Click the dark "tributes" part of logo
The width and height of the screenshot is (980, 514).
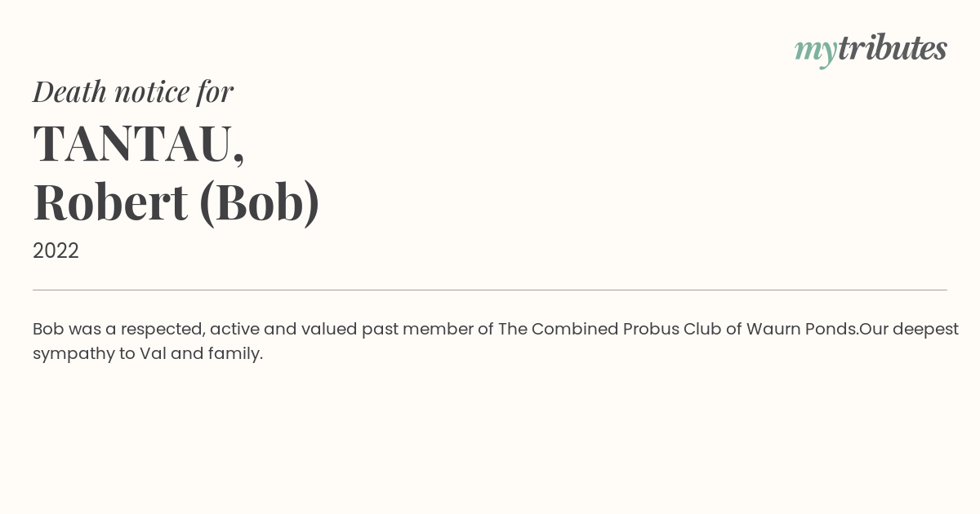coord(893,48)
